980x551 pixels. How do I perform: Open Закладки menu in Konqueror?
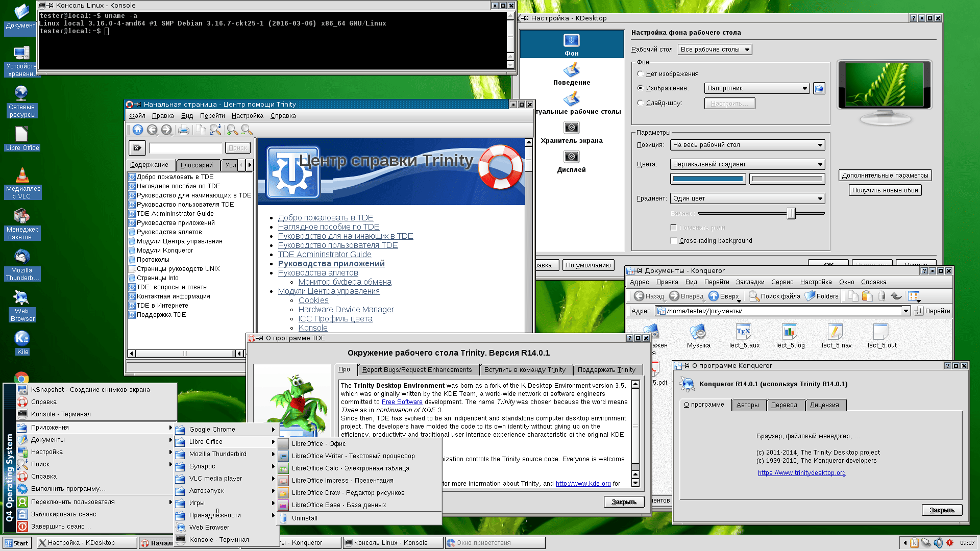(x=750, y=282)
